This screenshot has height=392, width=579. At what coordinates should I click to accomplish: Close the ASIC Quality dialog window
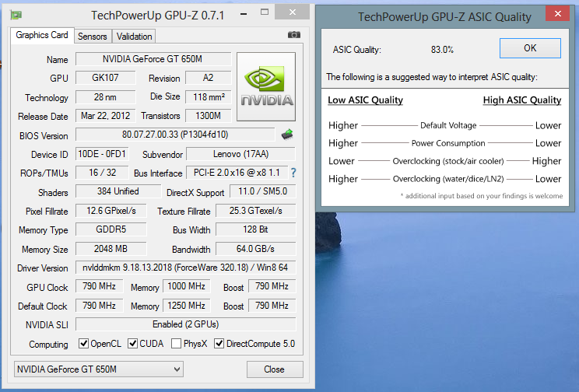557,14
